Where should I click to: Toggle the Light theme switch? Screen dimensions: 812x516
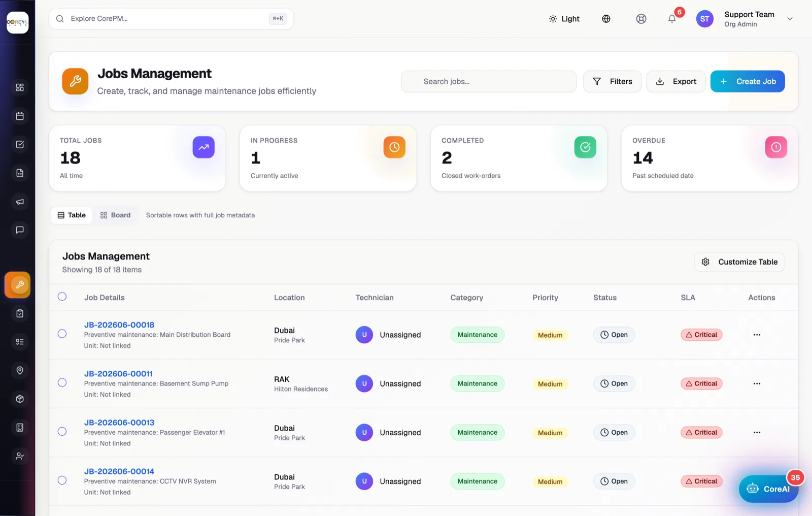(564, 19)
